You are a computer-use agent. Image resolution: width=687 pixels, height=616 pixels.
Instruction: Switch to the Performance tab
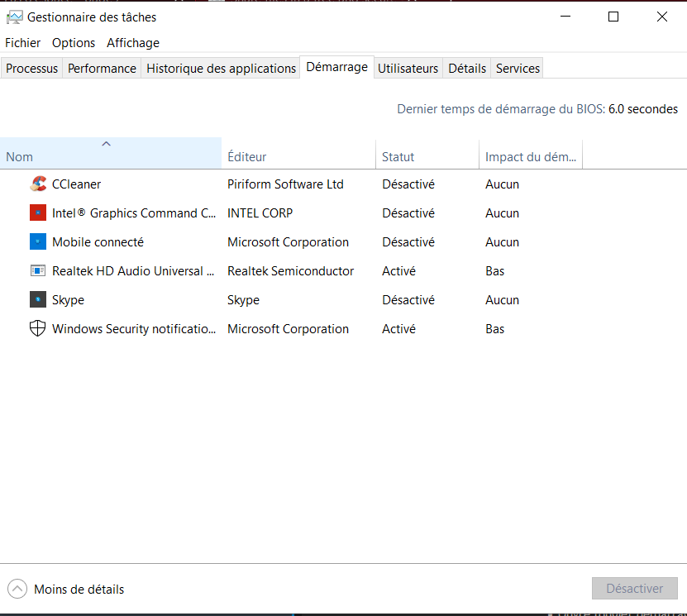click(102, 69)
